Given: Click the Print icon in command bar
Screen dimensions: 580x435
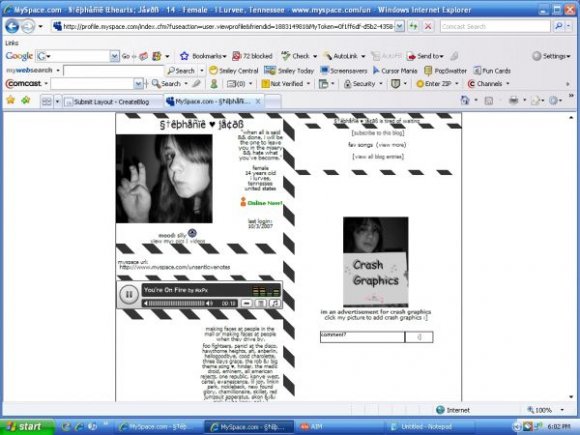Looking at the screenshot, I should (513, 100).
